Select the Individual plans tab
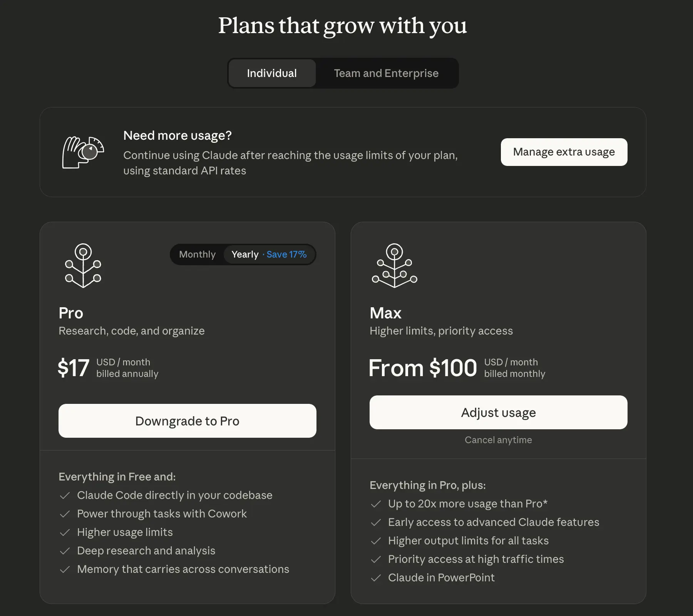Viewport: 693px width, 616px height. click(272, 73)
